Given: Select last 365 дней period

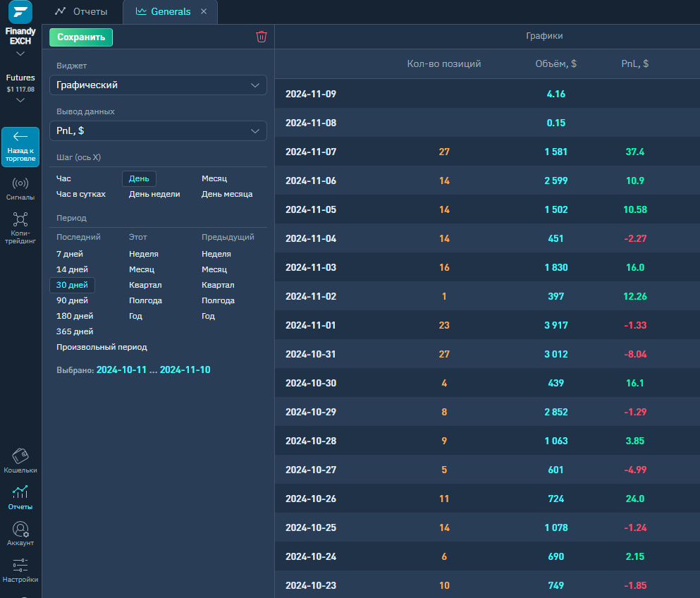Looking at the screenshot, I should pyautogui.click(x=75, y=332).
